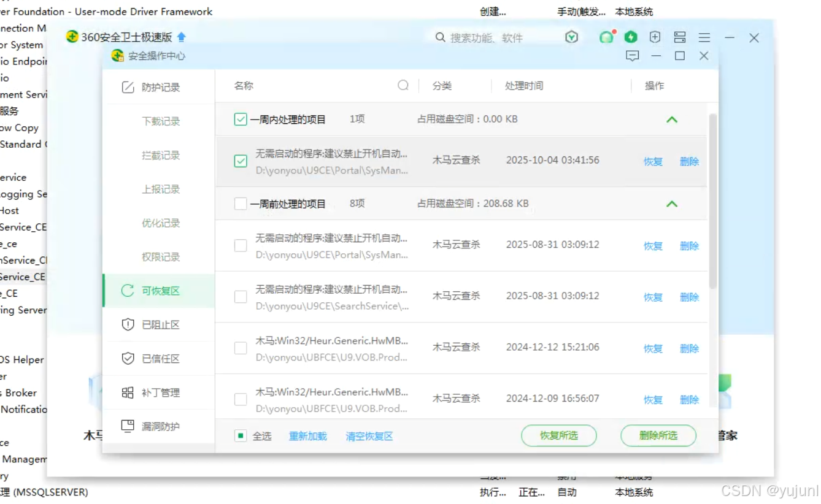Click the 清空恢复区 link
Viewport: 821px width, 504px height.
[369, 436]
